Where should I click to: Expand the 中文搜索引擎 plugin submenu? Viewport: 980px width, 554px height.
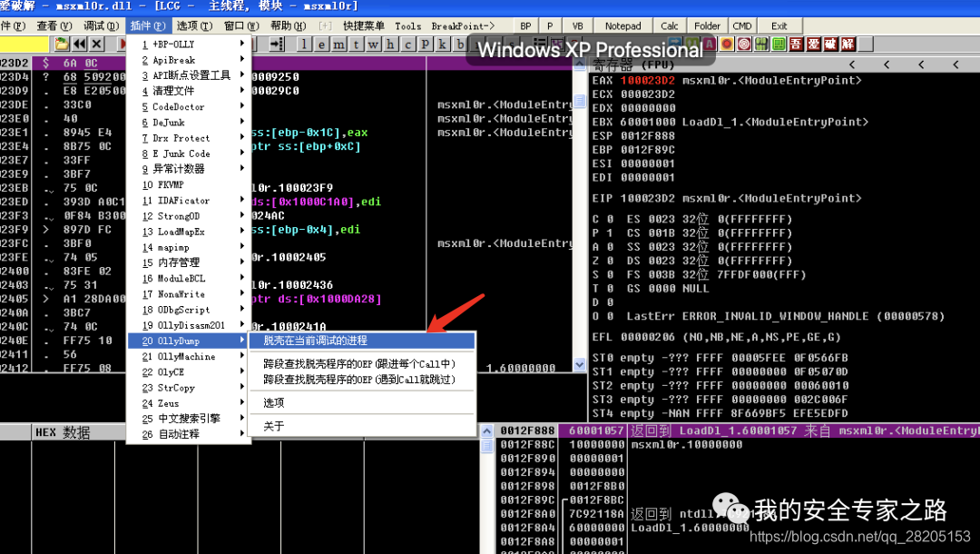[189, 419]
